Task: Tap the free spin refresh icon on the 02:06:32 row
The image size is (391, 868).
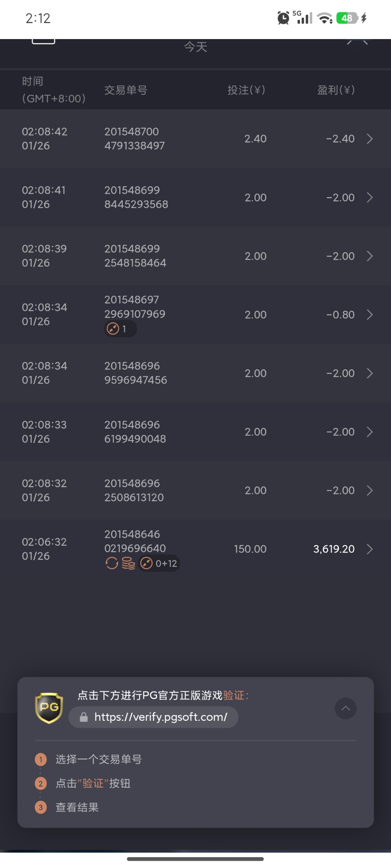Action: [112, 563]
